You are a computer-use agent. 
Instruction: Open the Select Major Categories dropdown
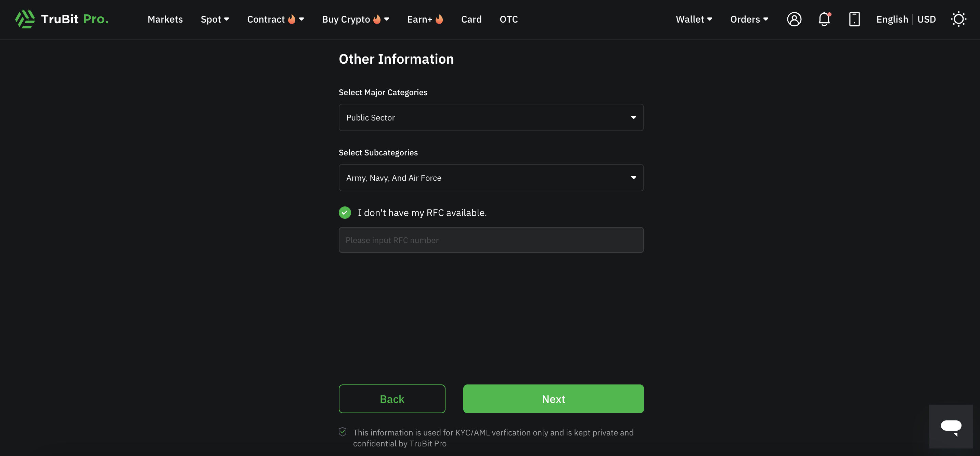491,117
